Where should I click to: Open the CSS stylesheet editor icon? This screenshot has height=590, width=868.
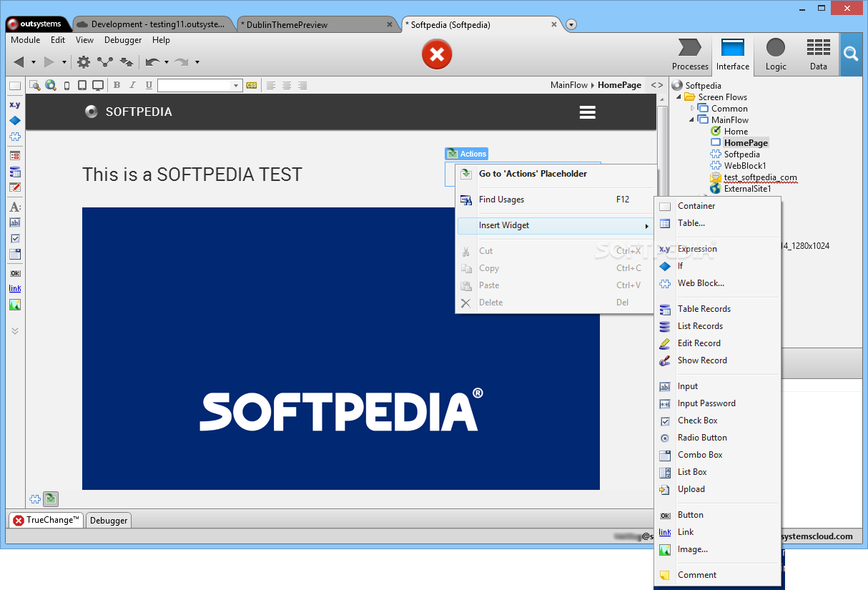[252, 85]
